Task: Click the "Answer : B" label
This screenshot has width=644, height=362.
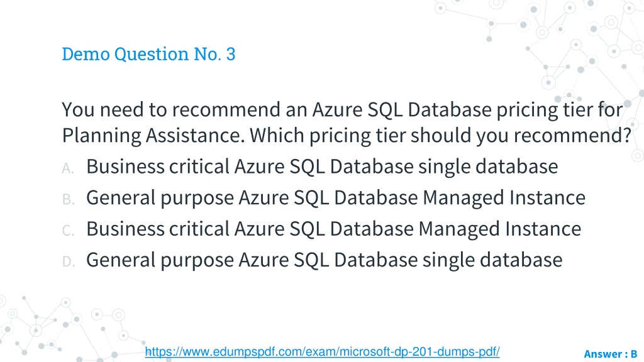Action: pyautogui.click(x=610, y=354)
